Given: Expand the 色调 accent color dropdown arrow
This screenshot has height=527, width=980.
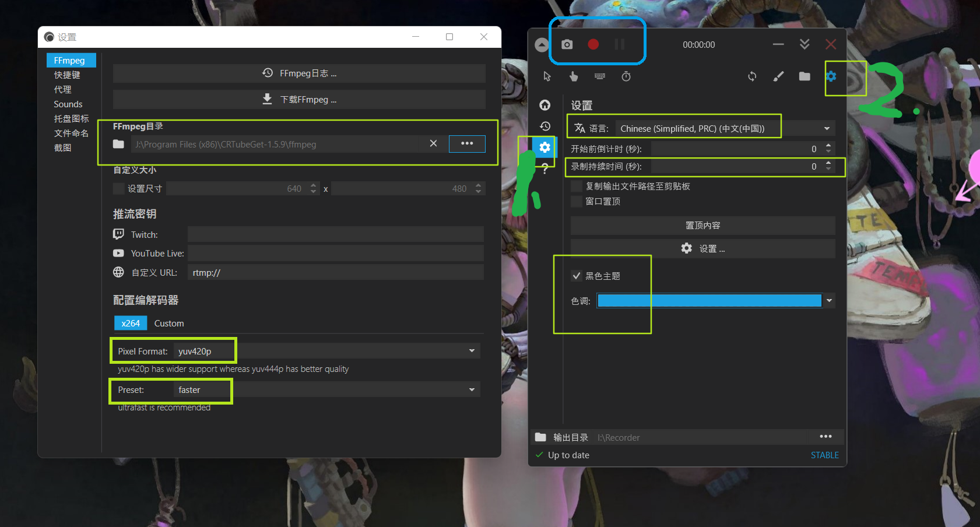Looking at the screenshot, I should (829, 301).
